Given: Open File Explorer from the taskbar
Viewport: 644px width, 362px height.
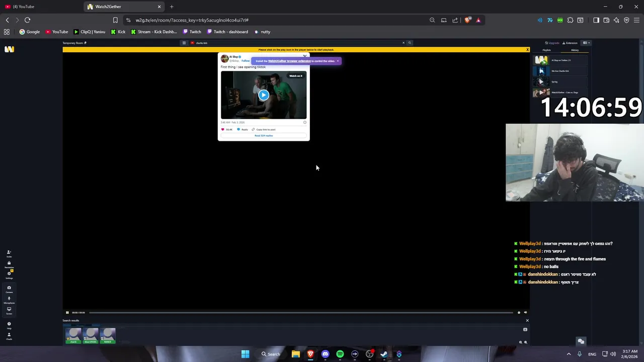Looking at the screenshot, I should pos(296,354).
